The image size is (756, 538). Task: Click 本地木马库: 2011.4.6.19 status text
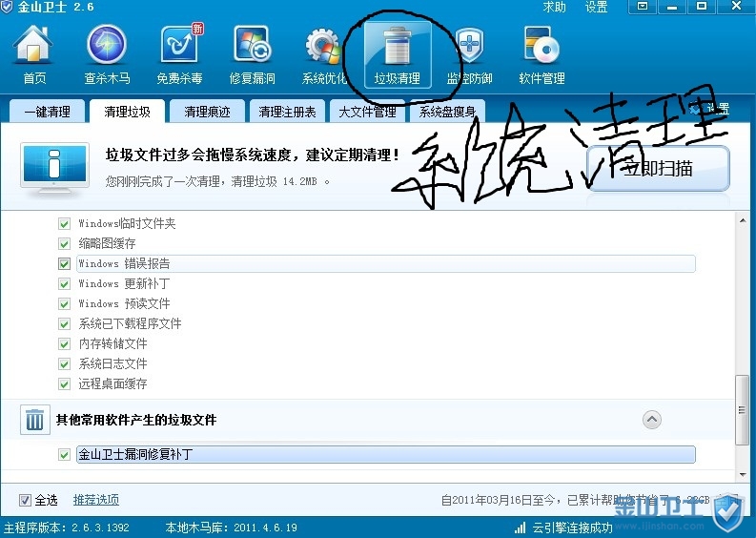pyautogui.click(x=232, y=528)
